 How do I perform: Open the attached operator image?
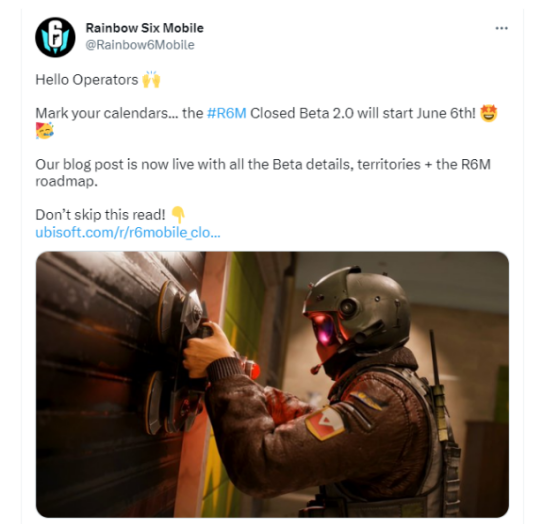(272, 384)
